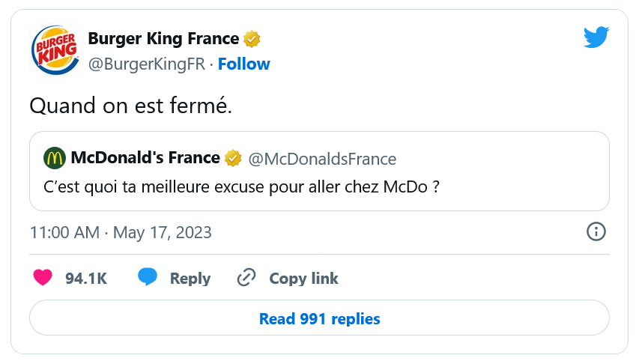Click the McDonald's golden arches avatar
The image size is (636, 364).
point(54,158)
